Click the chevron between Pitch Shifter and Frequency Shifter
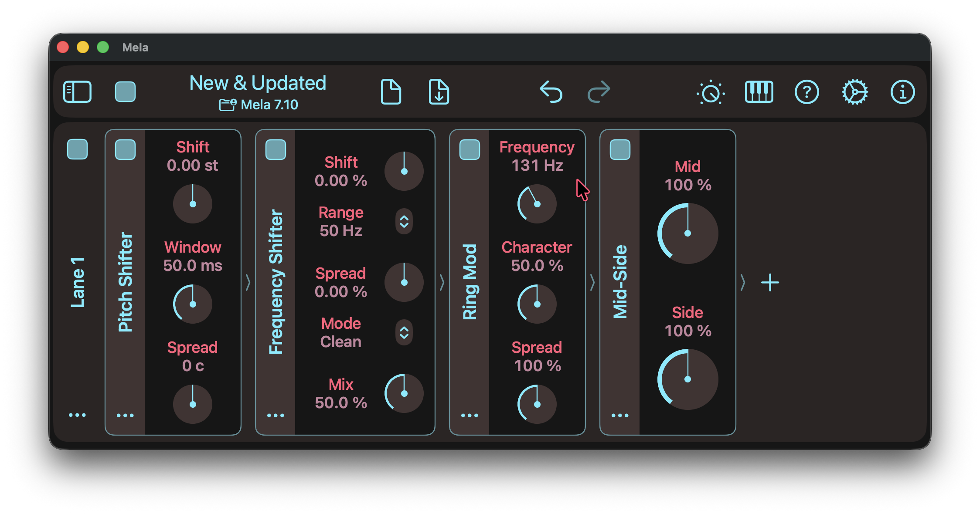The image size is (980, 514). click(248, 282)
